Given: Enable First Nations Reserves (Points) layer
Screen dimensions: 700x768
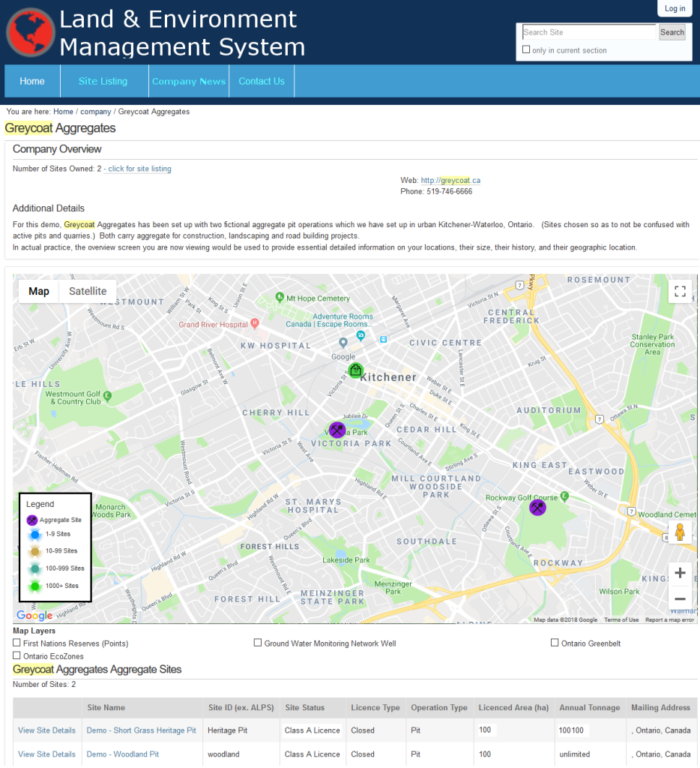Looking at the screenshot, I should [x=17, y=643].
